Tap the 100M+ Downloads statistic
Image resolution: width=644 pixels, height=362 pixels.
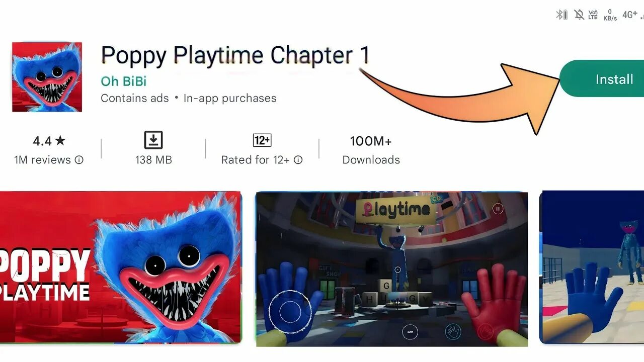[371, 150]
